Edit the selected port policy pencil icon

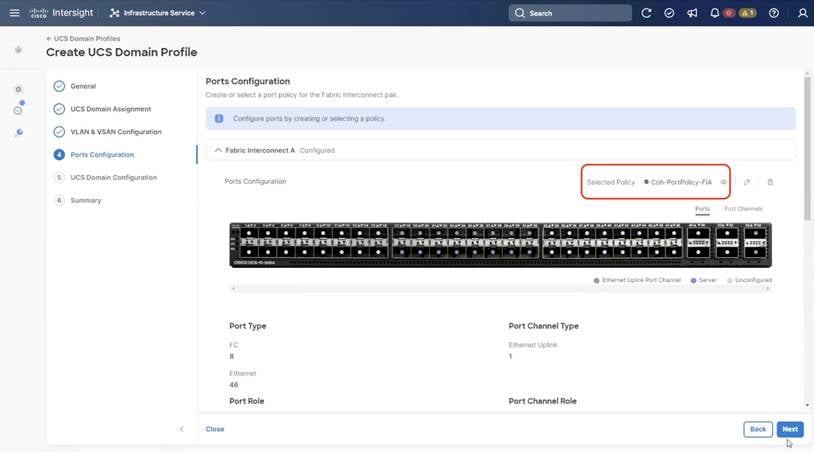click(747, 182)
